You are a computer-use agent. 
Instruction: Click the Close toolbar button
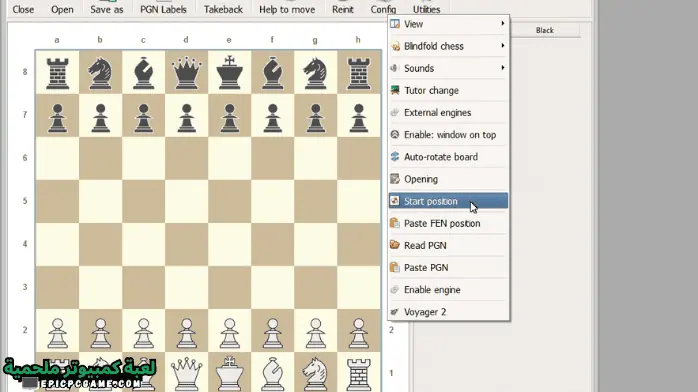coord(23,9)
